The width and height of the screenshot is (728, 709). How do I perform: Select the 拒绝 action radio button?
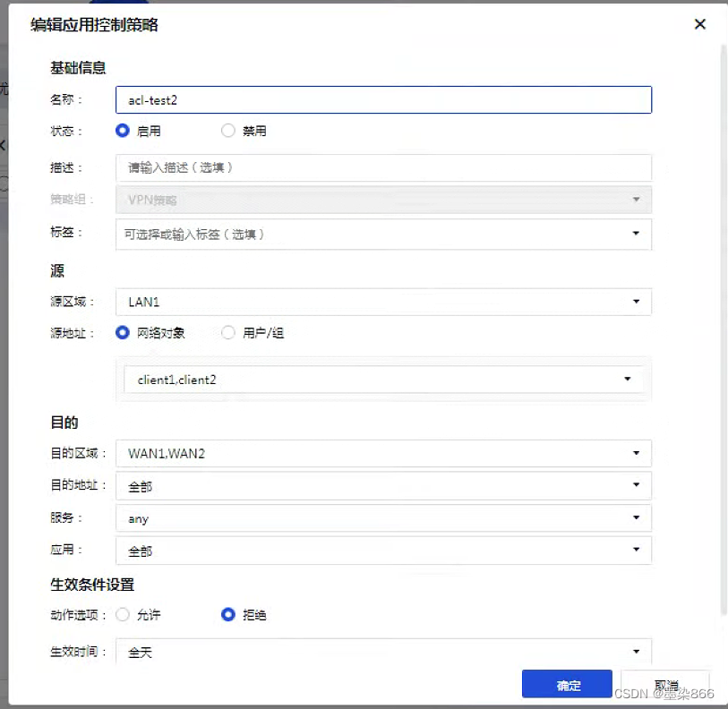click(228, 615)
